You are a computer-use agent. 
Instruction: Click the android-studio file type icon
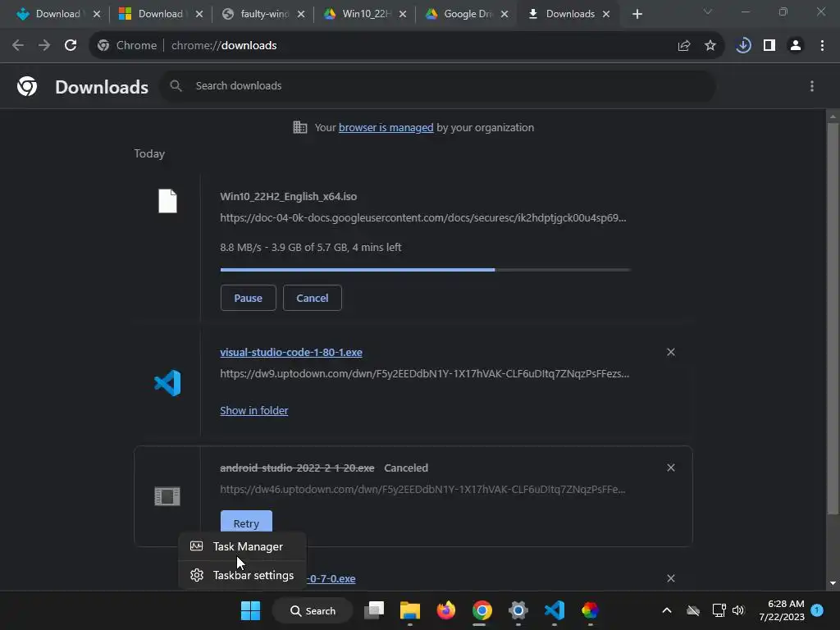click(167, 496)
